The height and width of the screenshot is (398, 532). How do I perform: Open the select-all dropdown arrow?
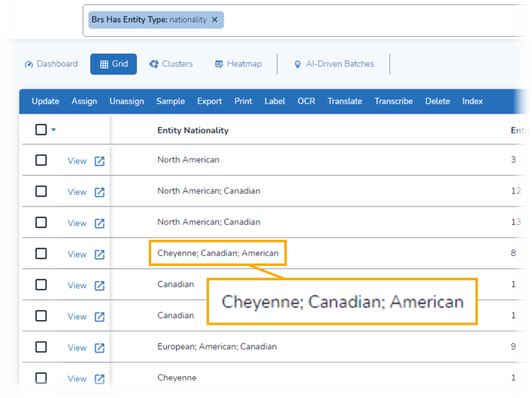pyautogui.click(x=54, y=130)
